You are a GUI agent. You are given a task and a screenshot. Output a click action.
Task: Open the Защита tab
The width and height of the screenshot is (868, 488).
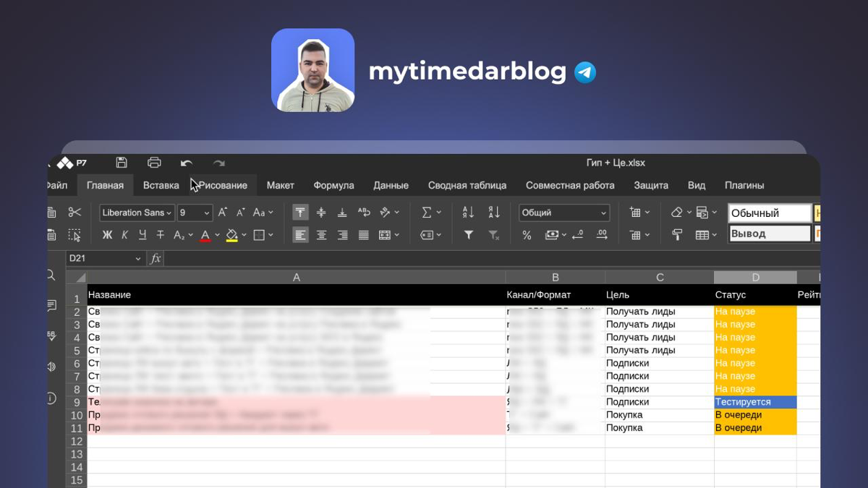coord(651,185)
